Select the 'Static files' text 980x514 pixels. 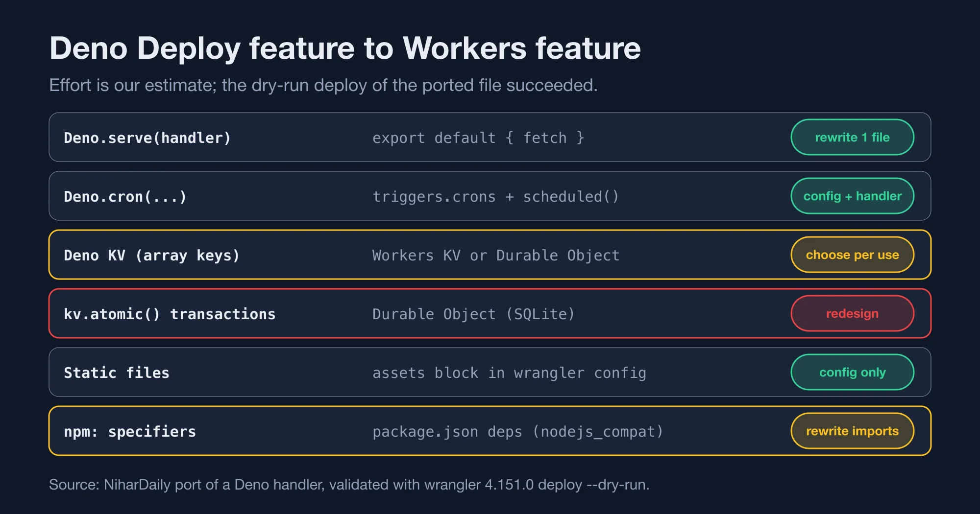117,373
